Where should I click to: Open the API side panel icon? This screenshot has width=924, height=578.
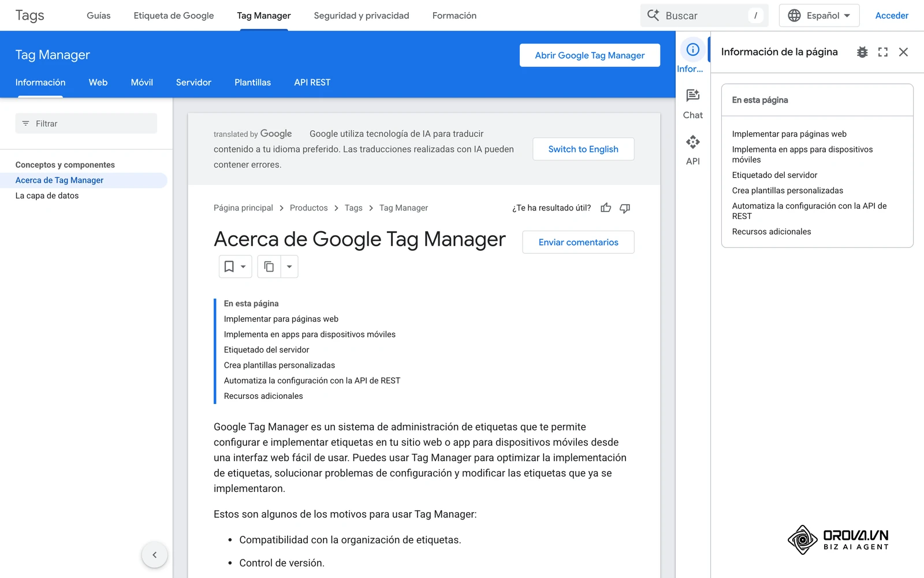(693, 150)
